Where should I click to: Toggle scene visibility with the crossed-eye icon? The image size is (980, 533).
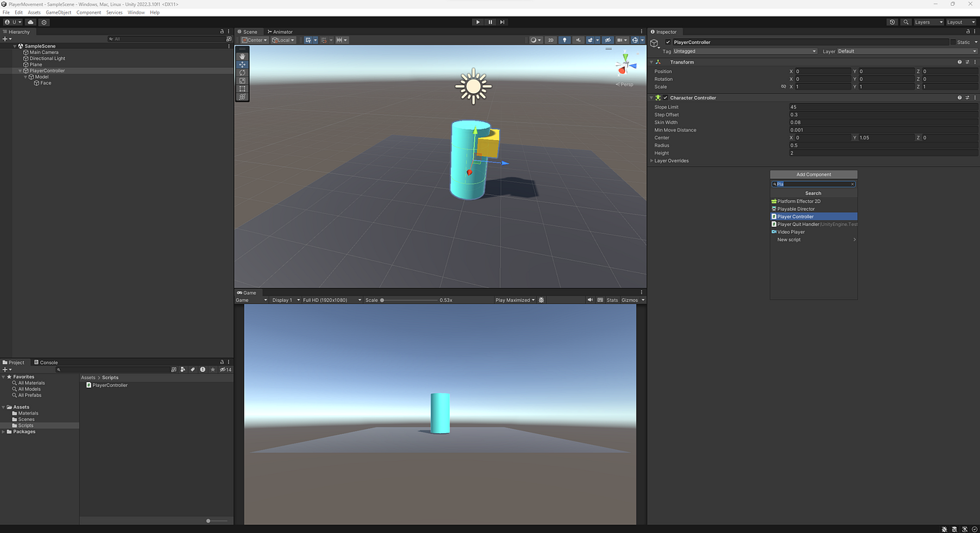point(607,40)
